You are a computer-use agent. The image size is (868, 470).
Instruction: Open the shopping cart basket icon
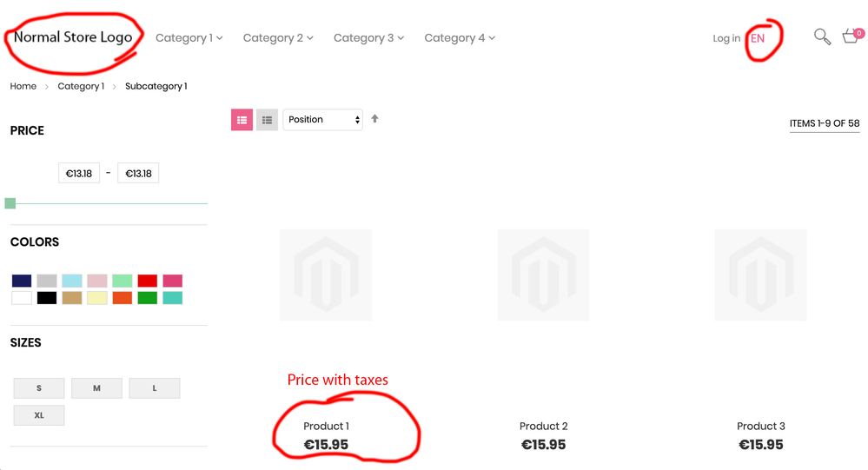[x=851, y=36]
